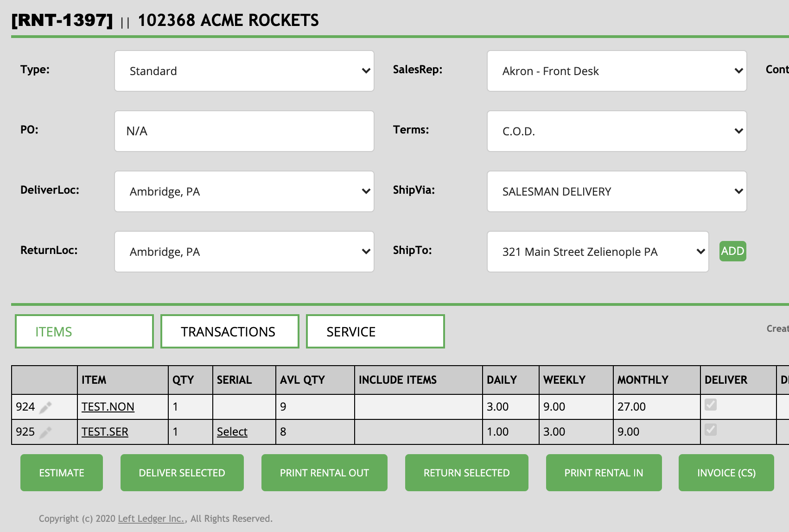The width and height of the screenshot is (789, 532).
Task: Open the ShipTo address dropdown
Action: [597, 252]
